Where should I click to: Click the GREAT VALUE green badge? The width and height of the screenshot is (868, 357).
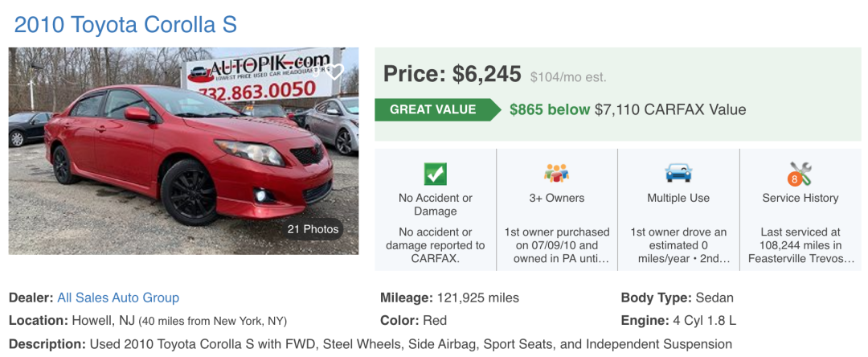pos(433,109)
